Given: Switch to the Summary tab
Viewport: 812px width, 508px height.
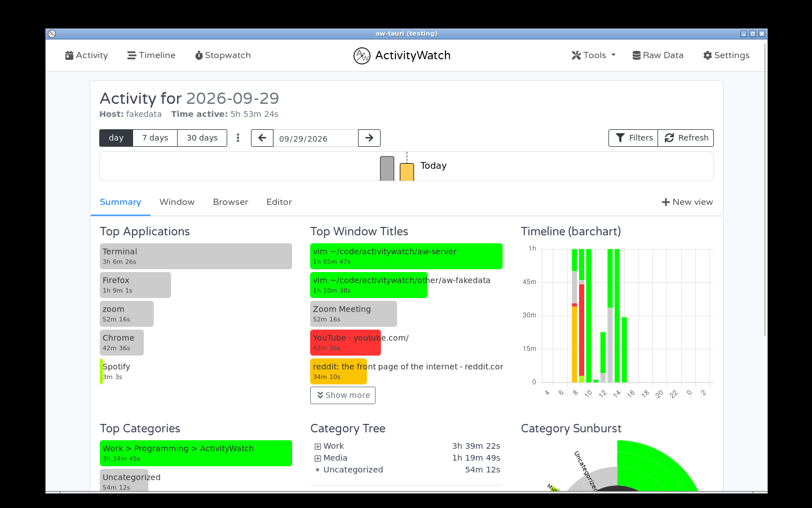Looking at the screenshot, I should (x=121, y=202).
